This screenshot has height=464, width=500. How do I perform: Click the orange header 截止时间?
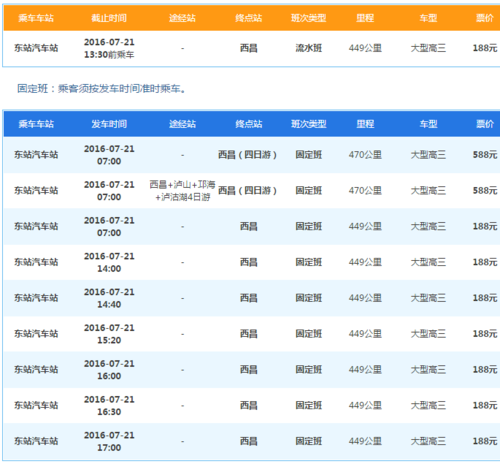click(x=109, y=18)
